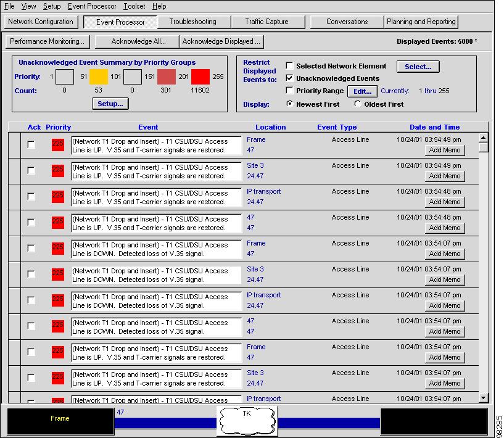
Task: Click the Frame node in network diagram
Action: [x=60, y=421]
